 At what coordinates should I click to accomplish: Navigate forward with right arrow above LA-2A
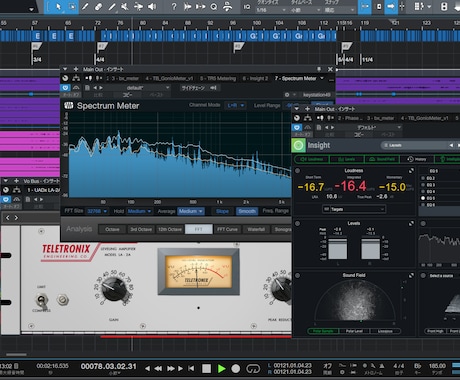point(16,218)
